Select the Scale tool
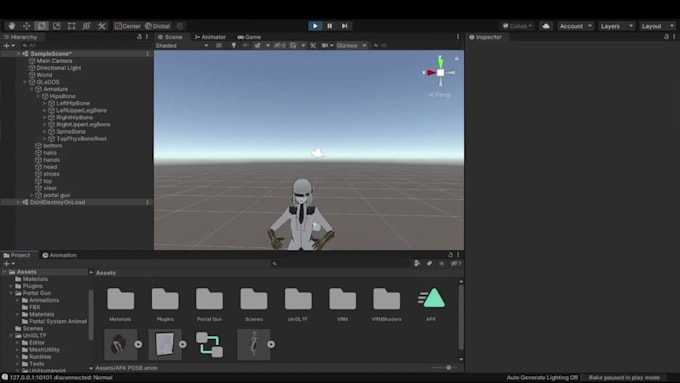The width and height of the screenshot is (680, 383). coord(56,26)
